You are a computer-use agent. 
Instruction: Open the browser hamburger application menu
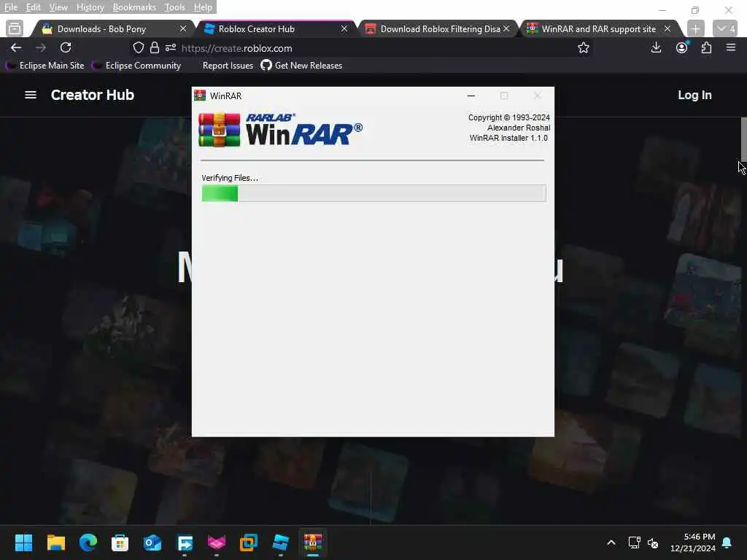pos(731,47)
